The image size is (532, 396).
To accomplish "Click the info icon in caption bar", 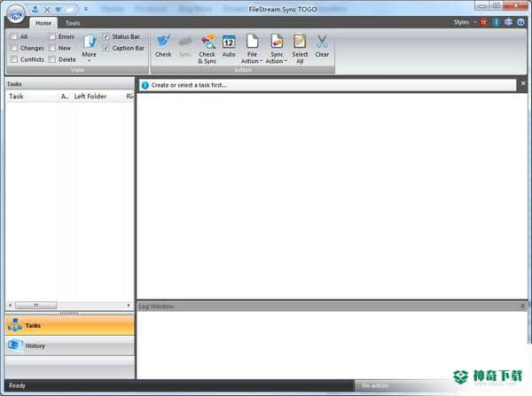I will coord(145,85).
